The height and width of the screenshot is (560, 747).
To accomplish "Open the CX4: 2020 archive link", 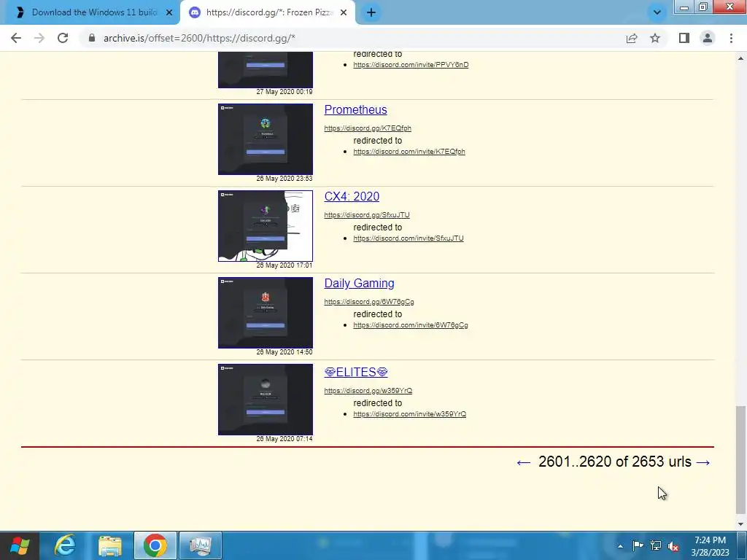I will [352, 196].
